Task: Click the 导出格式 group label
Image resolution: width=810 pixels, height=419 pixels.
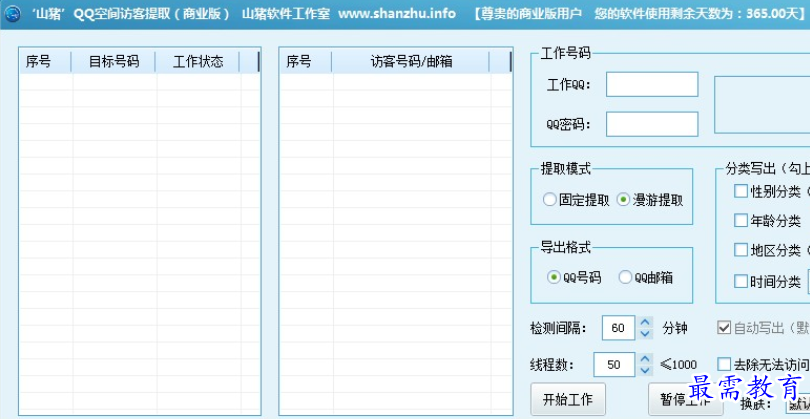Action: [565, 247]
